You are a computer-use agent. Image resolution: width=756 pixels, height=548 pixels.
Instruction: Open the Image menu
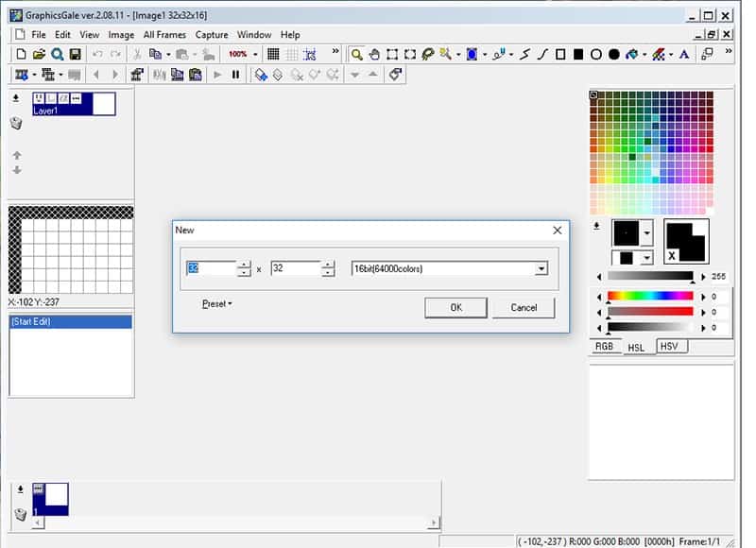coord(121,35)
